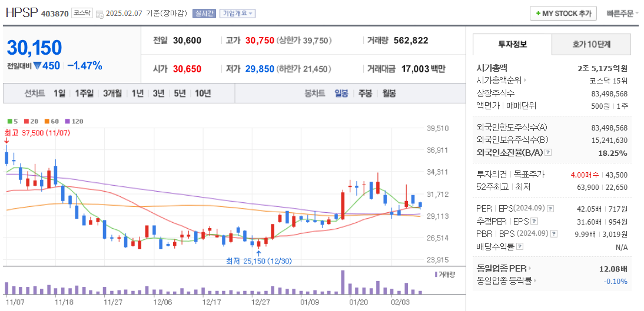Click the 거래량 value 562,822

tap(411, 41)
